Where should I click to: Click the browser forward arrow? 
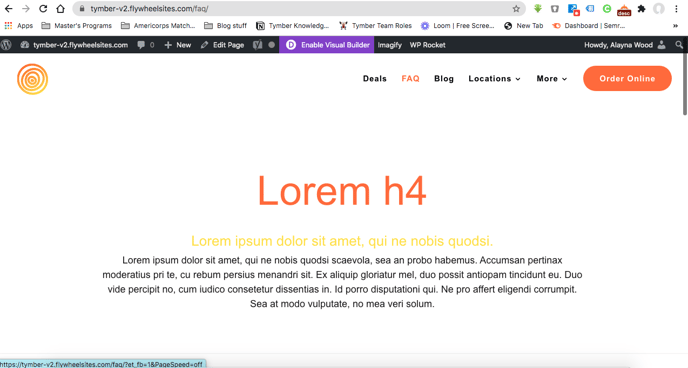26,9
